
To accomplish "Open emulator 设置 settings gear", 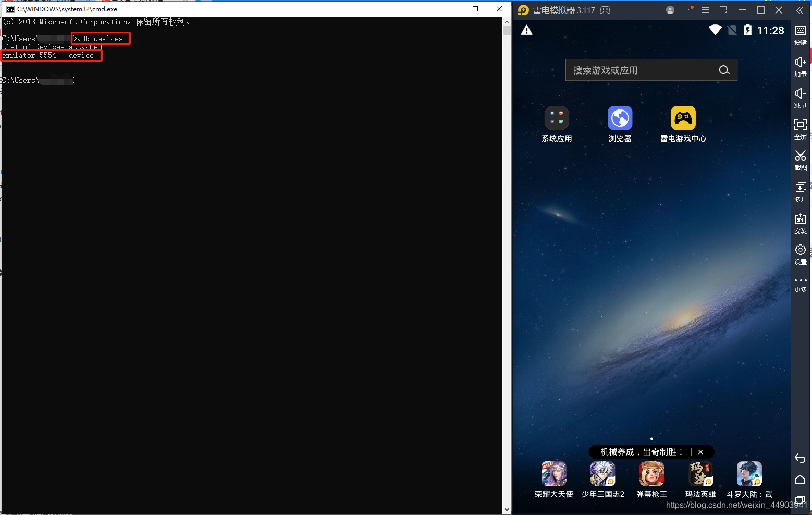I will point(801,254).
